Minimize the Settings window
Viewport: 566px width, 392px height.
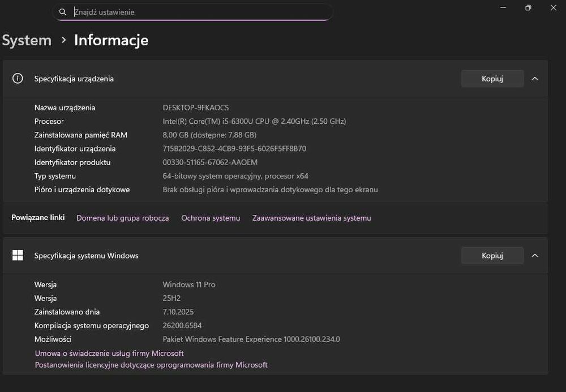pos(503,7)
